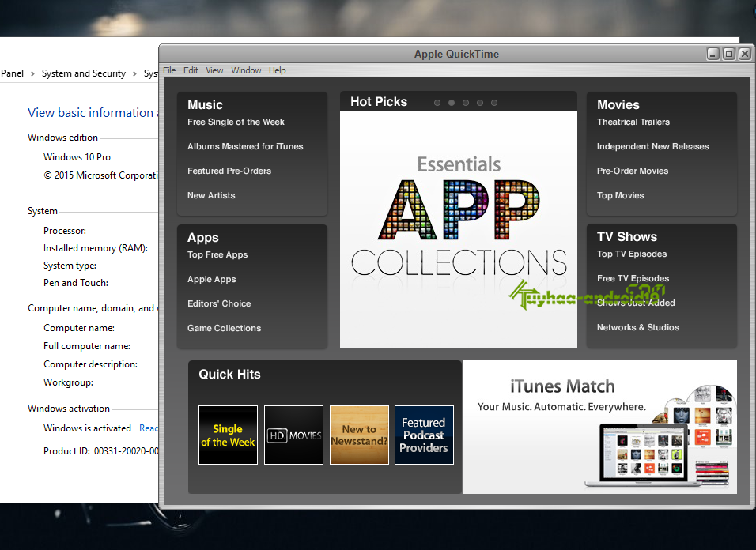Click the TV Shows section heading

627,236
